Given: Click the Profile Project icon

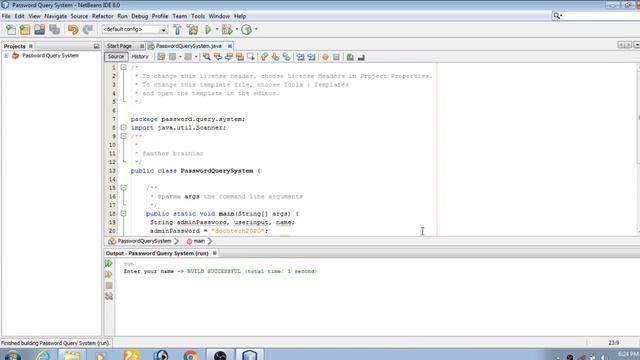Looking at the screenshot, I should [x=247, y=29].
